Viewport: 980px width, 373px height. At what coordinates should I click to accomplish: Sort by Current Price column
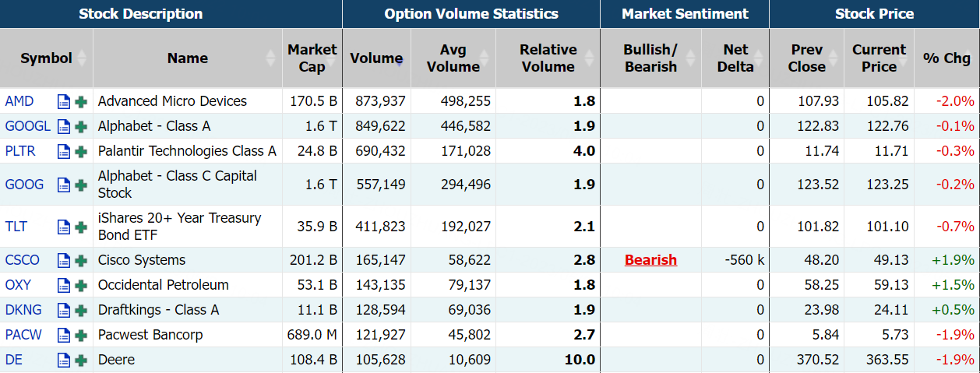coord(879,58)
